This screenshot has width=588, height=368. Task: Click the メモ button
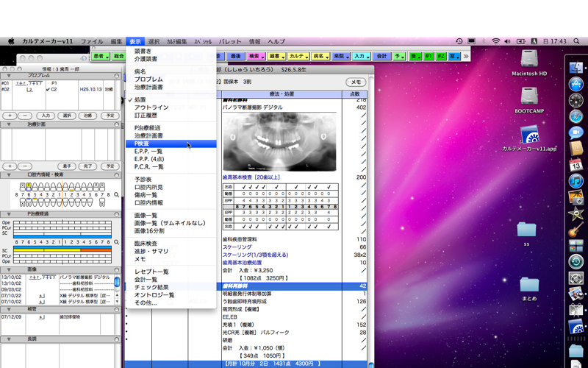pos(356,82)
